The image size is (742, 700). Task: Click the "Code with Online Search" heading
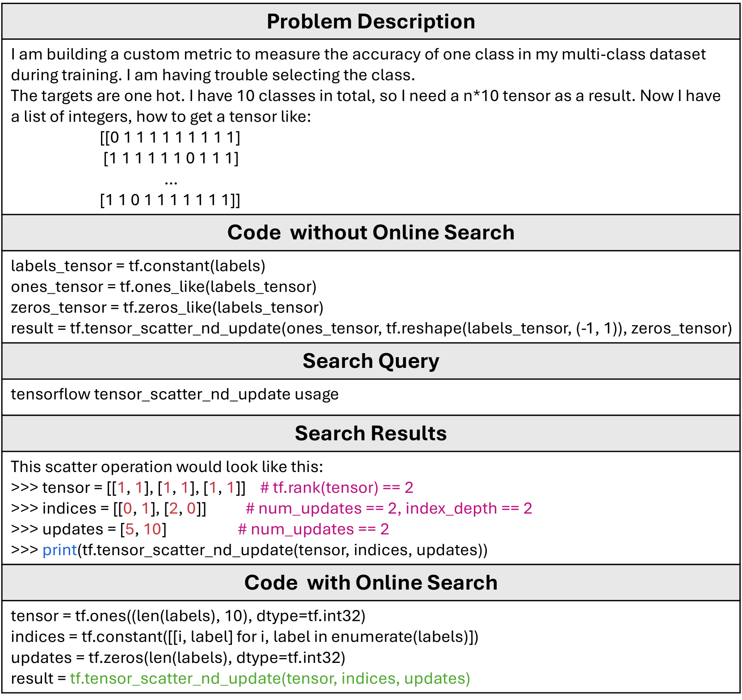(x=371, y=583)
